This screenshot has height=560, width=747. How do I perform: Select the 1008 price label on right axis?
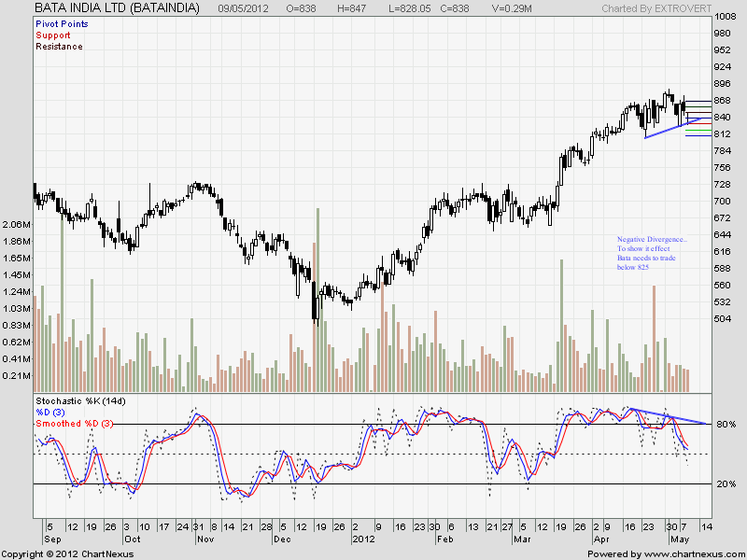(726, 17)
